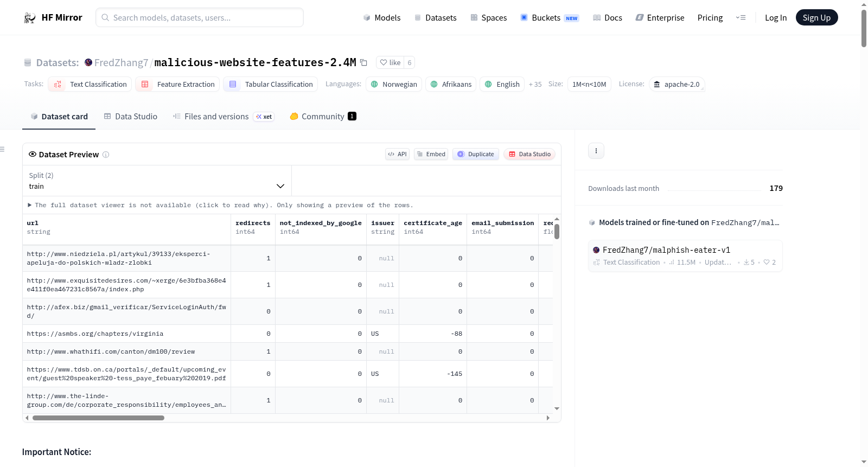
Task: Click the horizontal scrollbar of the preview table
Action: point(98,418)
